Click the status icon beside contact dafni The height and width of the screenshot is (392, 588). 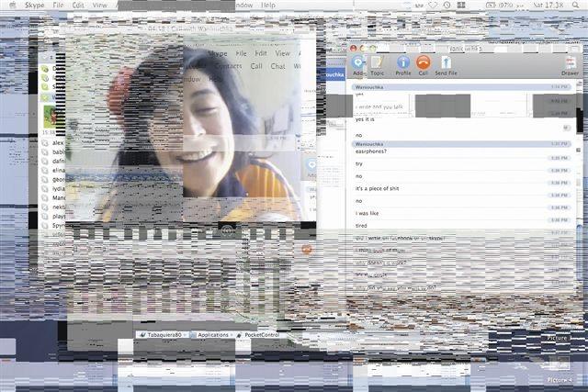(x=45, y=162)
